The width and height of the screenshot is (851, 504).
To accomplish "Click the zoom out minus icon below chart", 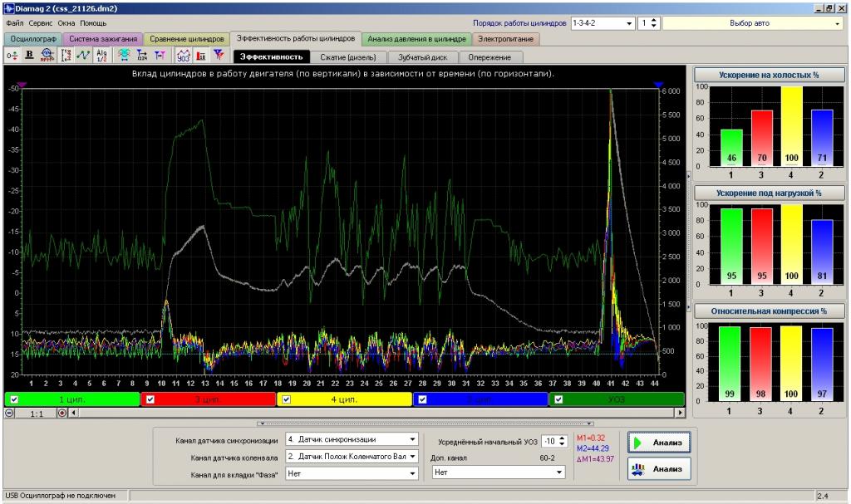I will [9, 413].
